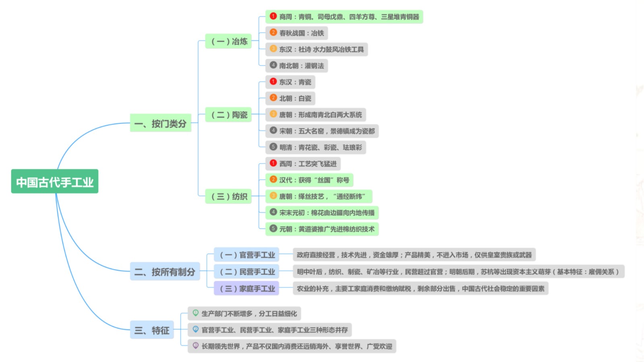Select text 春秋战国：冶铁
The height and width of the screenshot is (362, 644).
pos(301,33)
